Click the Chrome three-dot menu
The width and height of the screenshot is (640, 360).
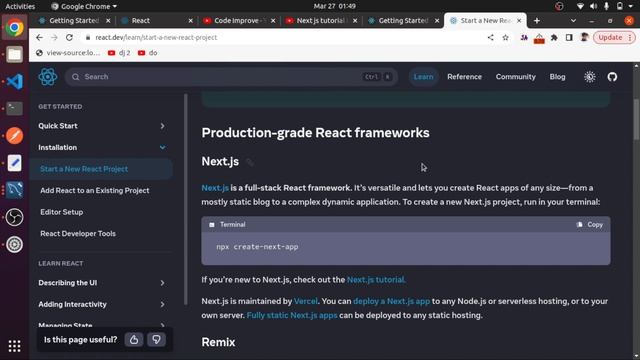(630, 38)
